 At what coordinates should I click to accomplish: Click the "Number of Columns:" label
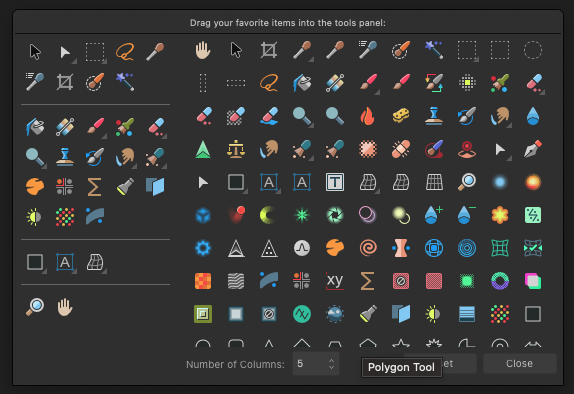pyautogui.click(x=235, y=364)
